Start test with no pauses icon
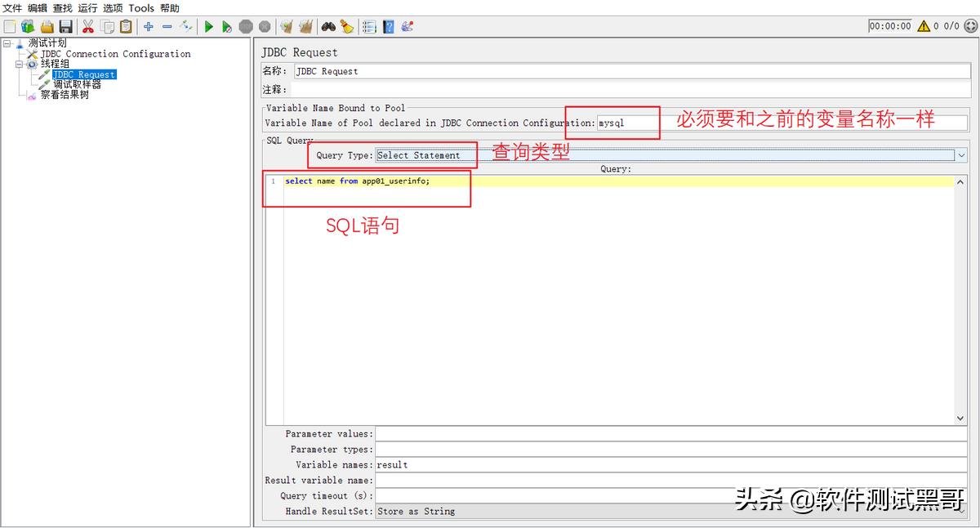Viewport: 980px width, 528px height. pyautogui.click(x=227, y=26)
